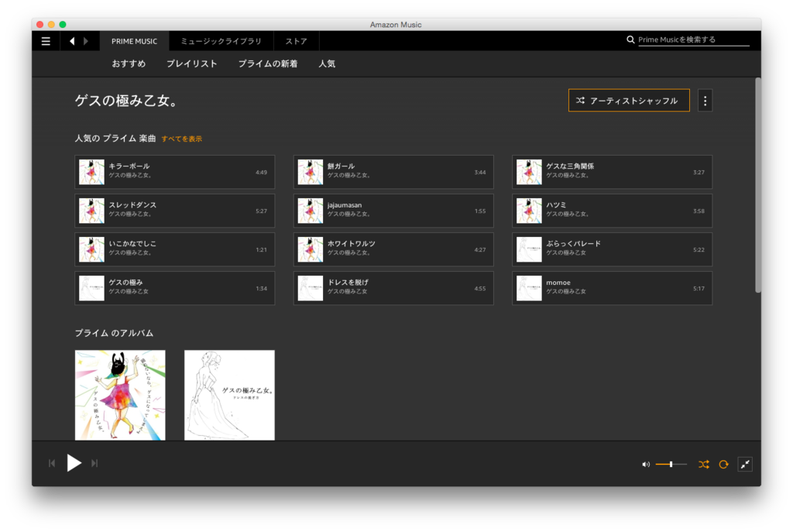Click the vertical scrollbar
This screenshot has height=532, width=793.
(x=757, y=185)
